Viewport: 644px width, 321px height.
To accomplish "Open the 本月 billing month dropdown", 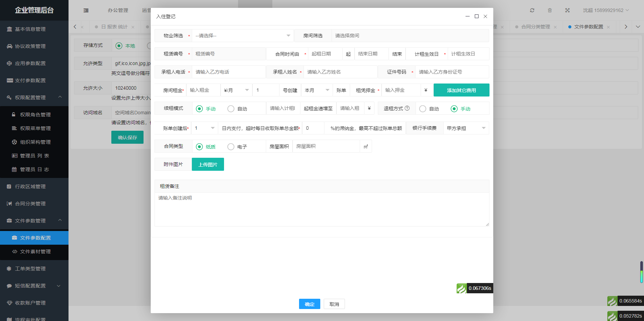I will coord(317,90).
